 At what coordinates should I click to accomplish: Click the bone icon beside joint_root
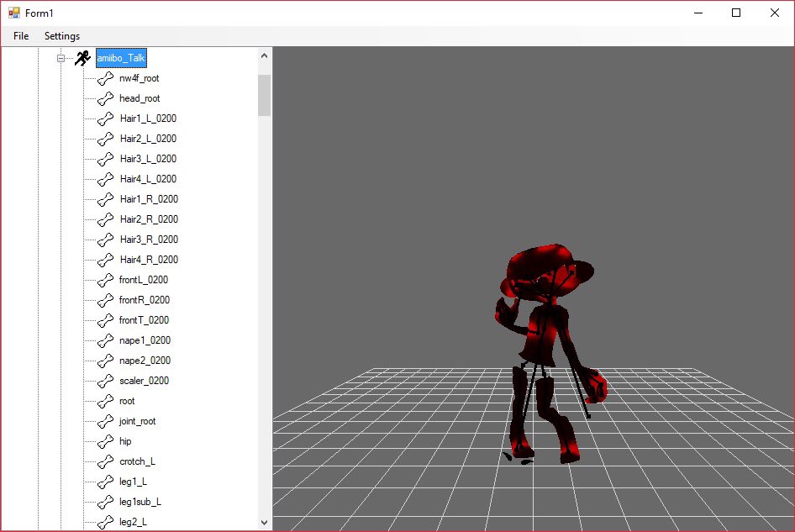click(105, 421)
